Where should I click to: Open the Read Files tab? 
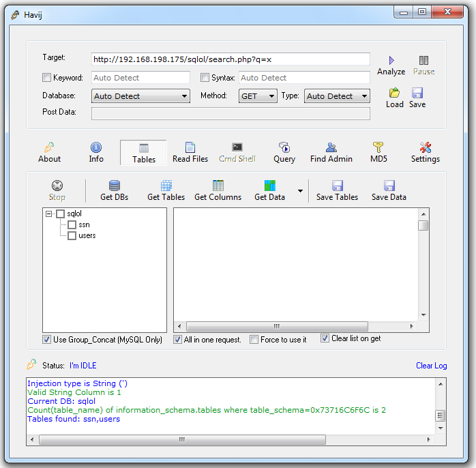[x=190, y=153]
